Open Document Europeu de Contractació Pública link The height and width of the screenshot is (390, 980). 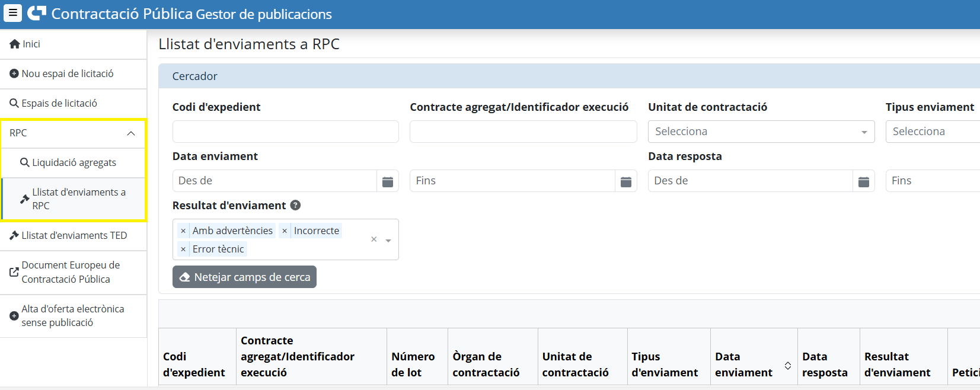(x=70, y=272)
